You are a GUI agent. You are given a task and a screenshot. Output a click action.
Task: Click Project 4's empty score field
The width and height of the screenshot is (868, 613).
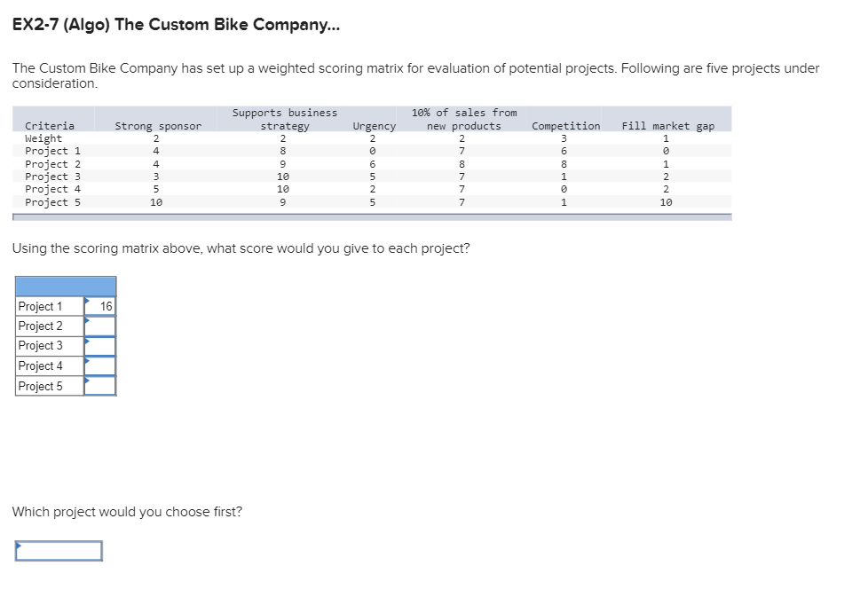point(101,365)
